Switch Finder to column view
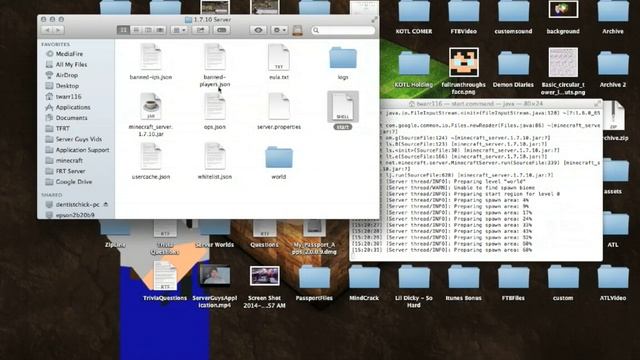640x360 pixels. point(148,30)
